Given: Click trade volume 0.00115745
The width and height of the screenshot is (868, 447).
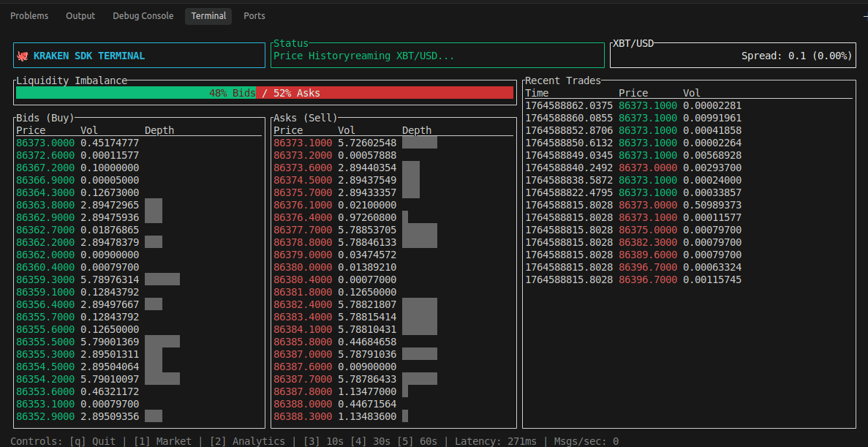Looking at the screenshot, I should [712, 279].
